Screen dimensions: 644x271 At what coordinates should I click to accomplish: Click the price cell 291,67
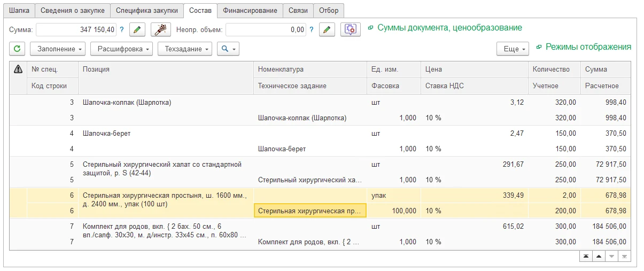[x=474, y=164]
